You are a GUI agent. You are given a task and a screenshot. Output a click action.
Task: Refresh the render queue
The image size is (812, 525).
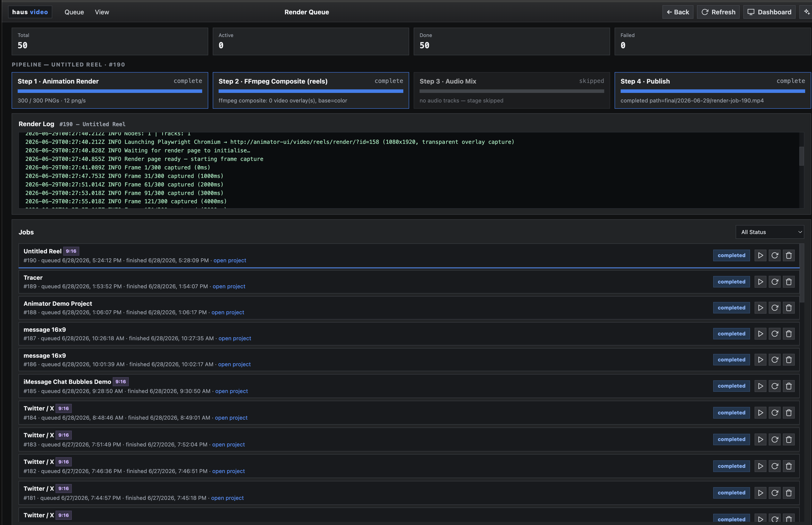(x=718, y=12)
